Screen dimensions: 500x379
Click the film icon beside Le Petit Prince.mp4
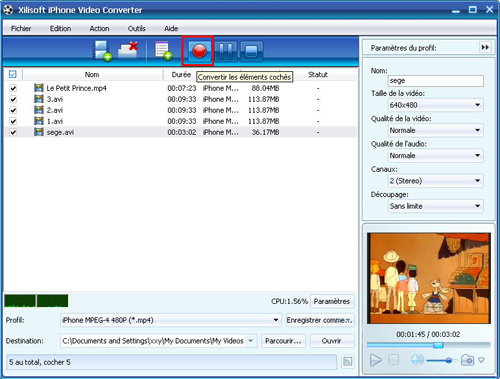pos(39,88)
